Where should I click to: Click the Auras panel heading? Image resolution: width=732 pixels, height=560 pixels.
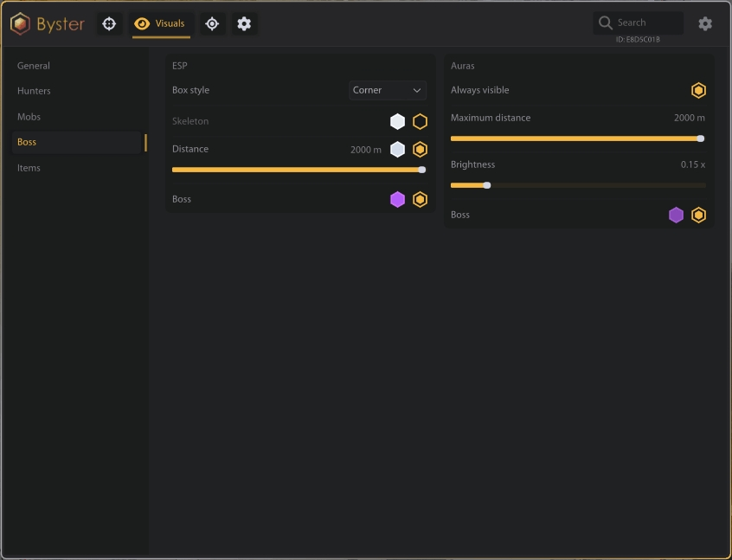[463, 66]
